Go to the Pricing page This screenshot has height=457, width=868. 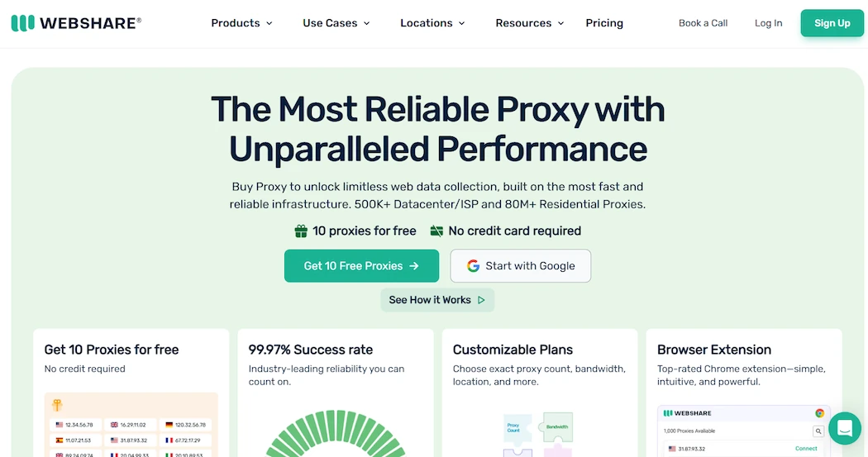pyautogui.click(x=604, y=23)
